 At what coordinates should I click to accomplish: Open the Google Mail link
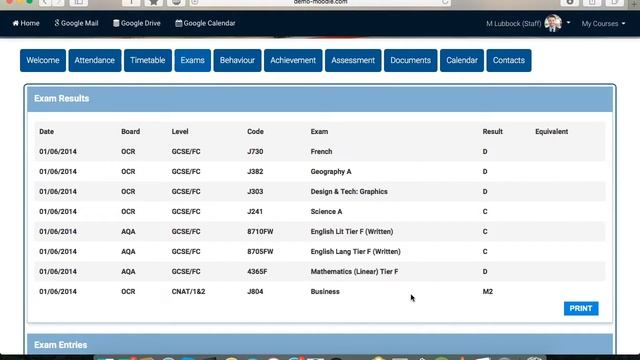pyautogui.click(x=76, y=23)
